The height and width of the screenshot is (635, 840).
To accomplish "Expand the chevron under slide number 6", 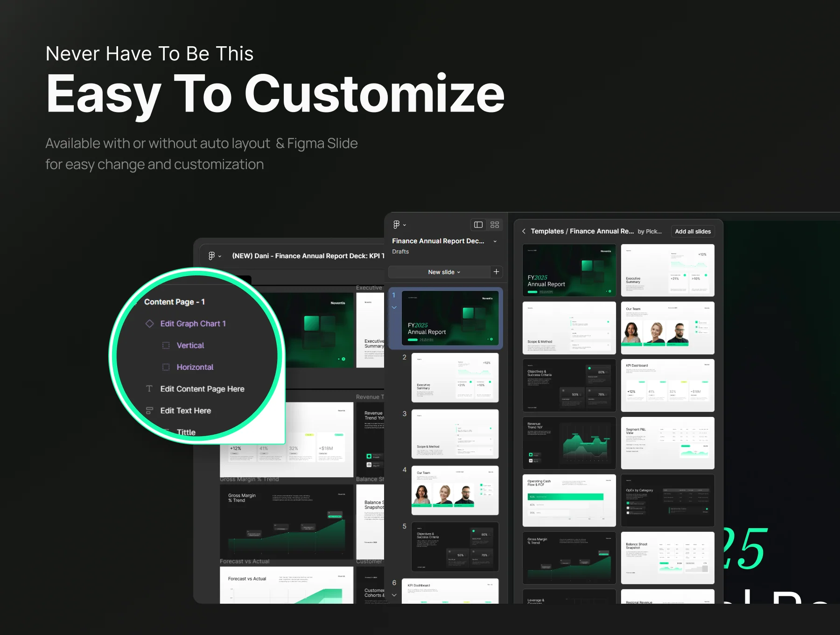I will tap(394, 595).
